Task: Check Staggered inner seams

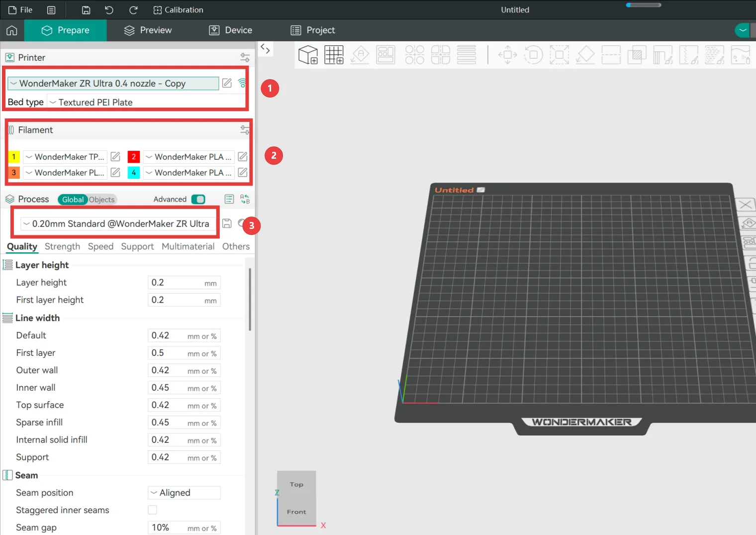Action: [152, 510]
